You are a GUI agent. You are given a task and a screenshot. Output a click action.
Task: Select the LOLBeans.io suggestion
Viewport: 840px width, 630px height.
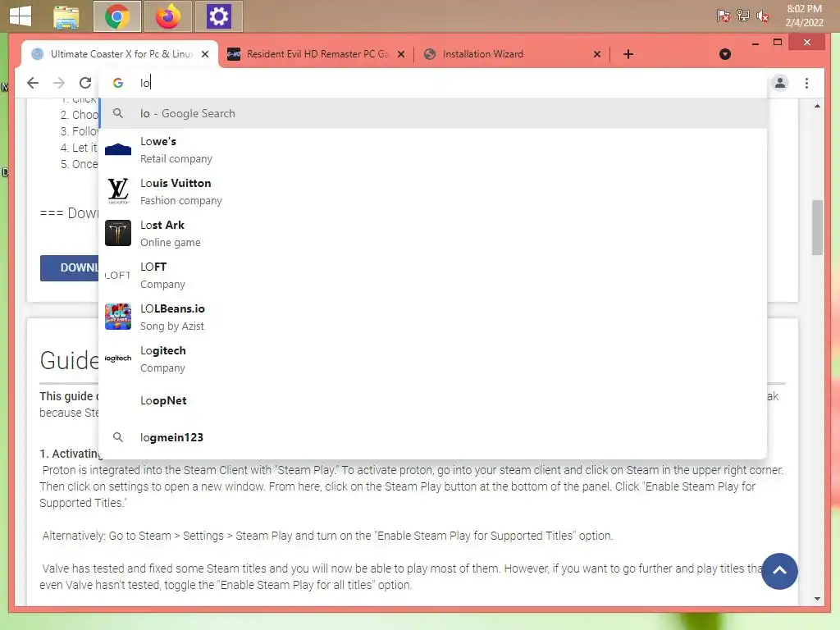[433, 317]
